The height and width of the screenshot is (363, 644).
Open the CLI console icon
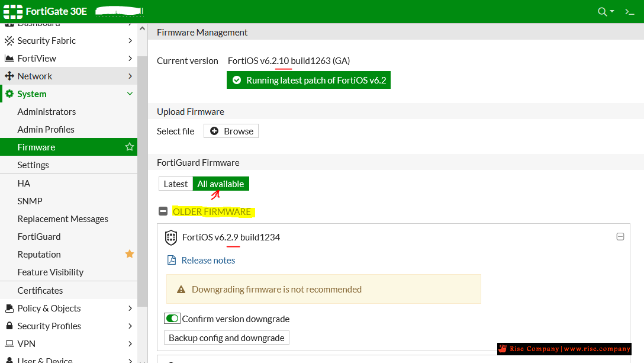pyautogui.click(x=630, y=11)
